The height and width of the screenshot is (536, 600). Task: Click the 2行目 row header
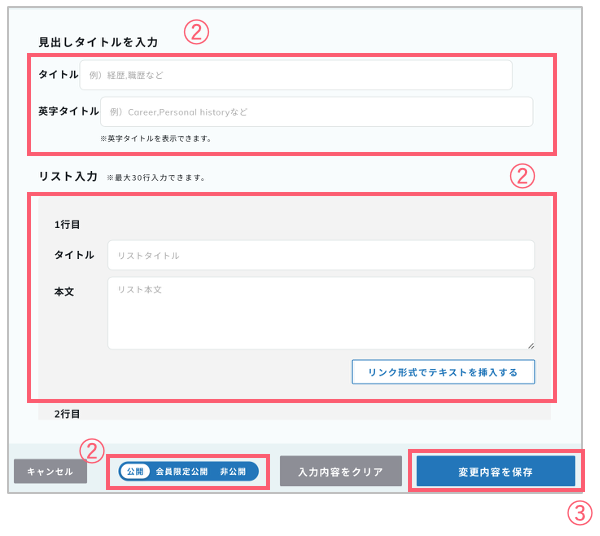tap(67, 414)
